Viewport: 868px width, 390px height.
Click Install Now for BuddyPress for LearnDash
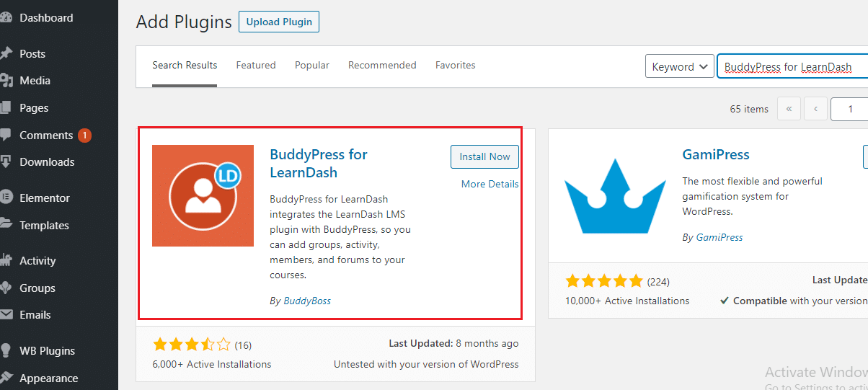coord(484,156)
